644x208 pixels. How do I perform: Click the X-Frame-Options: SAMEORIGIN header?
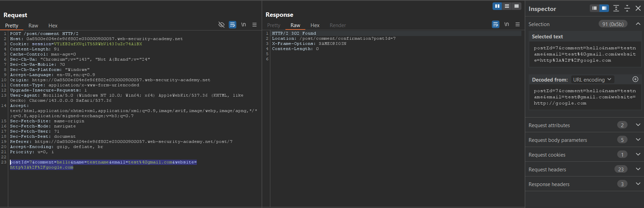(309, 44)
